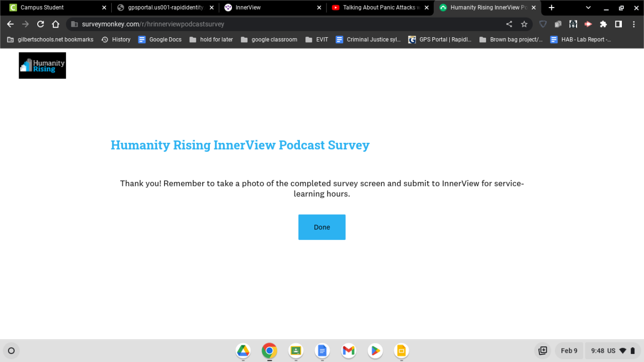Open the Play Store from the shelf
Viewport: 644px width, 362px height.
[x=375, y=351]
